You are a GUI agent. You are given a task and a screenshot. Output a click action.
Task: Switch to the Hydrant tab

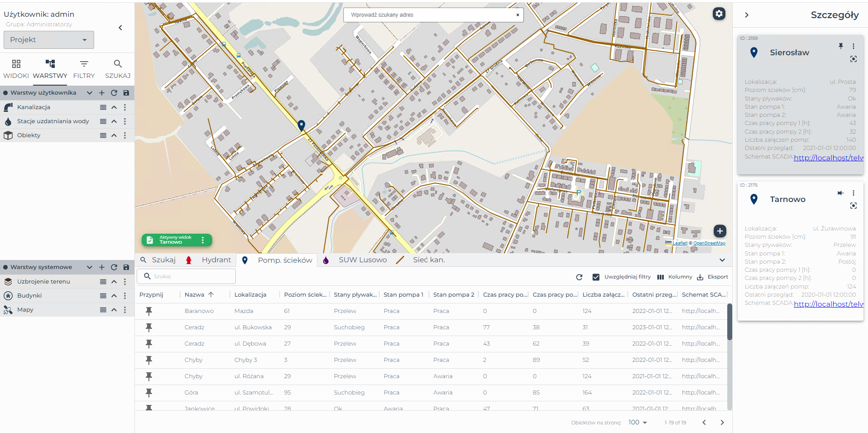pyautogui.click(x=209, y=260)
